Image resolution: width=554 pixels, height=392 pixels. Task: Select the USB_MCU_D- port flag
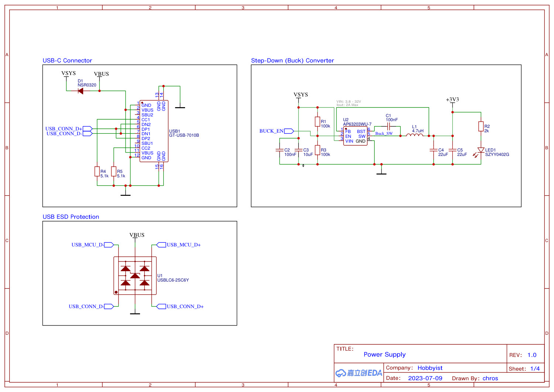click(109, 245)
